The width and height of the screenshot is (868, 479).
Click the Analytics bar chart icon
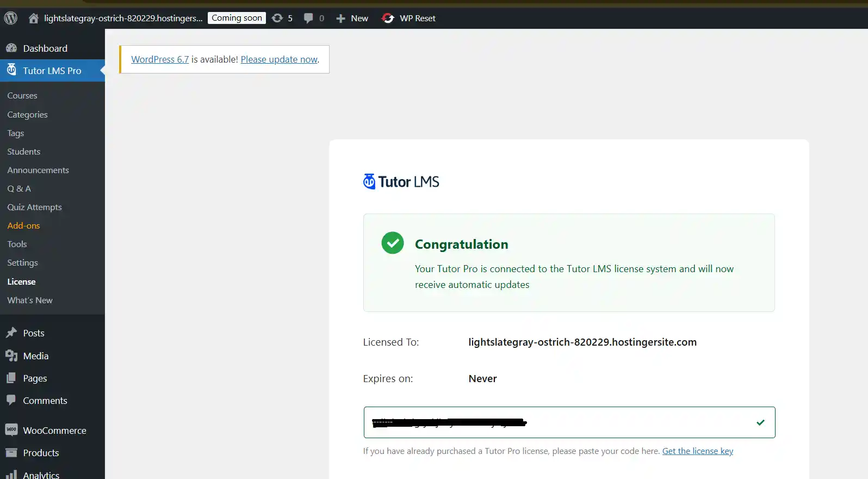(x=11, y=475)
